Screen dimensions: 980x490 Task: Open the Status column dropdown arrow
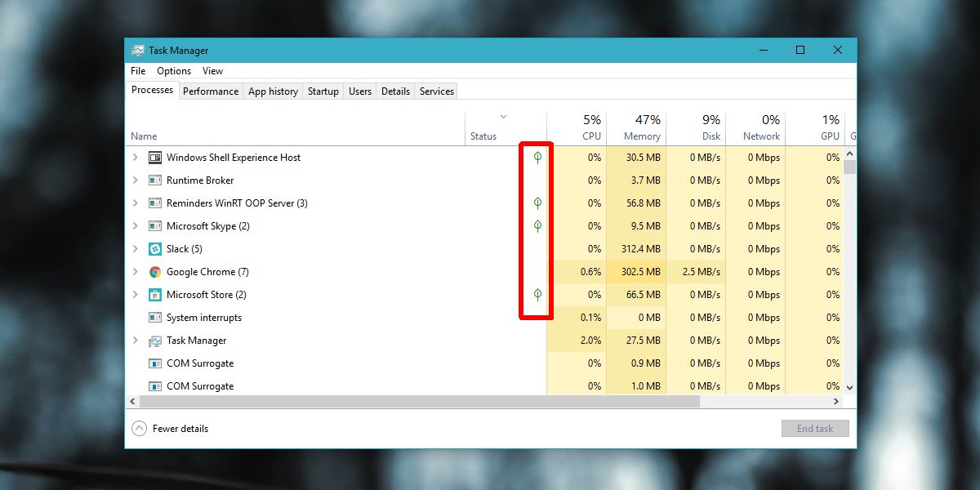[504, 116]
